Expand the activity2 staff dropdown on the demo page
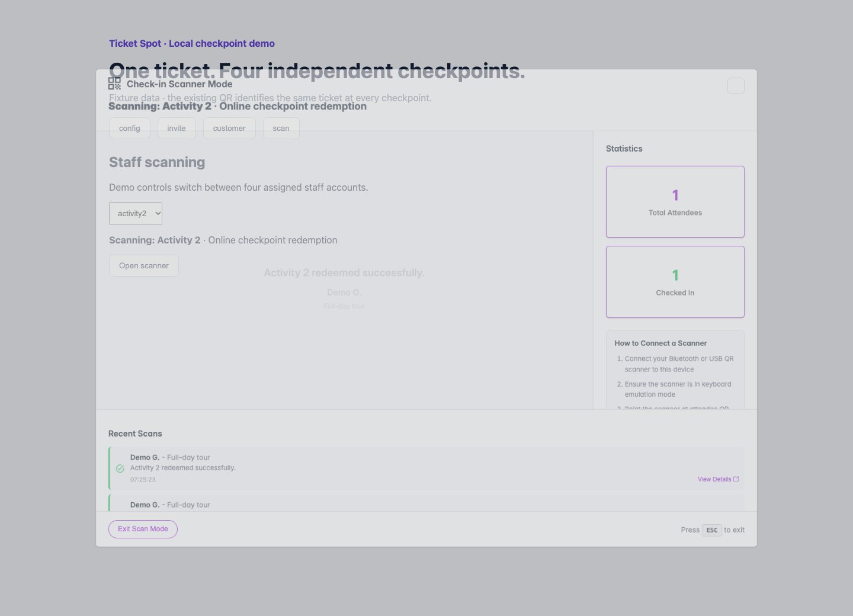The image size is (853, 616). 136,214
